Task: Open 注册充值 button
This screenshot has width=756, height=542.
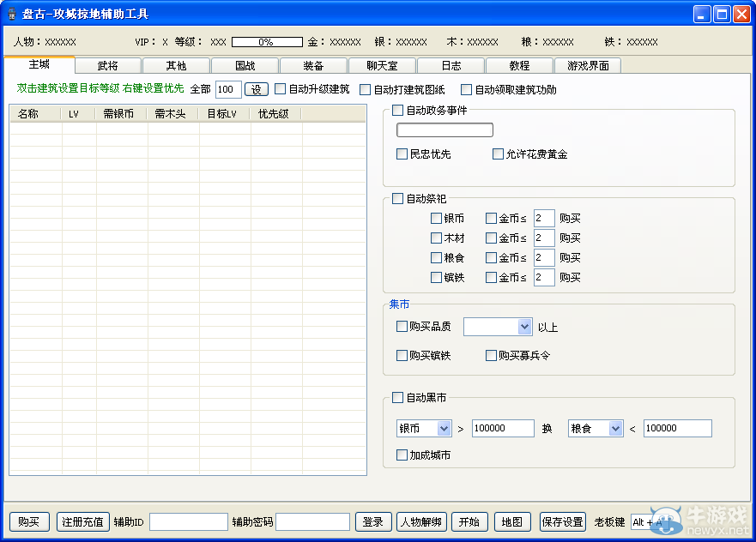Action: tap(83, 521)
